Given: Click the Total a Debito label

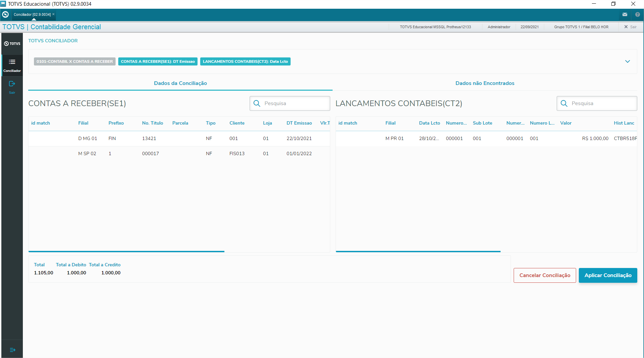Looking at the screenshot, I should tap(71, 265).
